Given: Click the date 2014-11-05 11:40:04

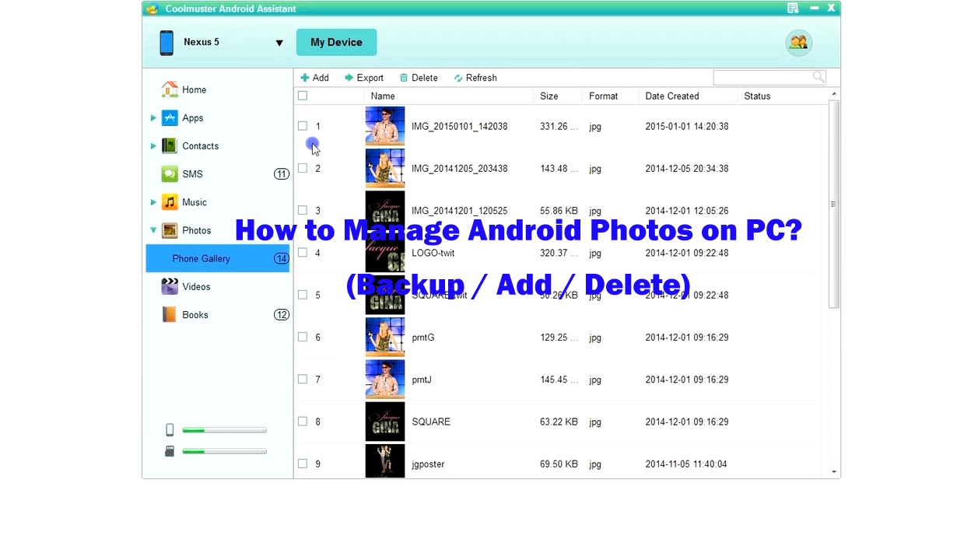Looking at the screenshot, I should pyautogui.click(x=686, y=464).
